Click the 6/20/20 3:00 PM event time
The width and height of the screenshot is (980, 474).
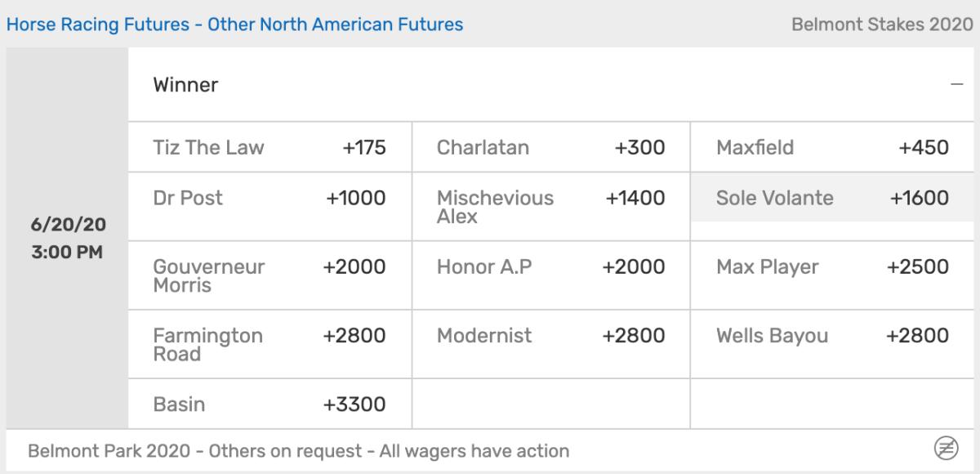pyautogui.click(x=67, y=238)
